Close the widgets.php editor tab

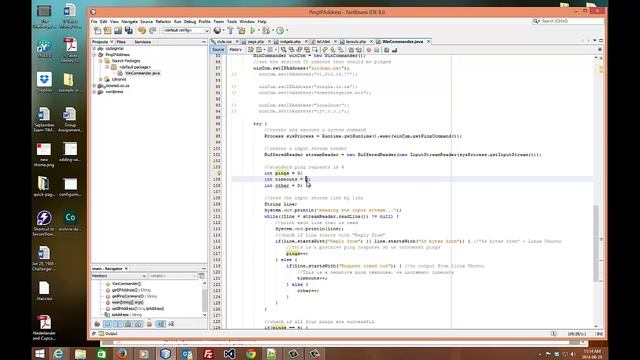[306, 42]
